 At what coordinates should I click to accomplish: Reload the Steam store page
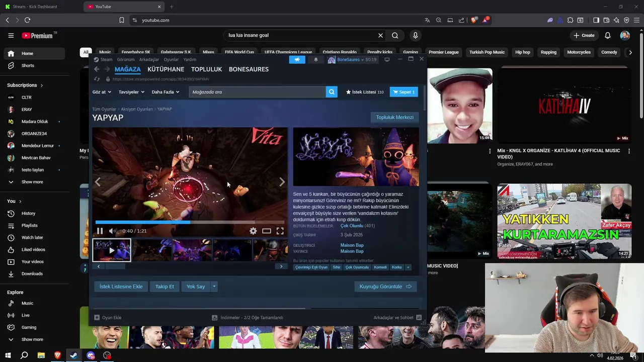pyautogui.click(x=97, y=79)
